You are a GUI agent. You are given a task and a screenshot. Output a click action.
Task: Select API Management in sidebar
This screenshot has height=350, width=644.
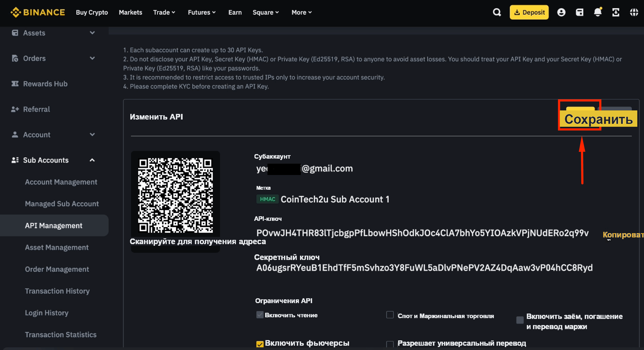pos(54,225)
